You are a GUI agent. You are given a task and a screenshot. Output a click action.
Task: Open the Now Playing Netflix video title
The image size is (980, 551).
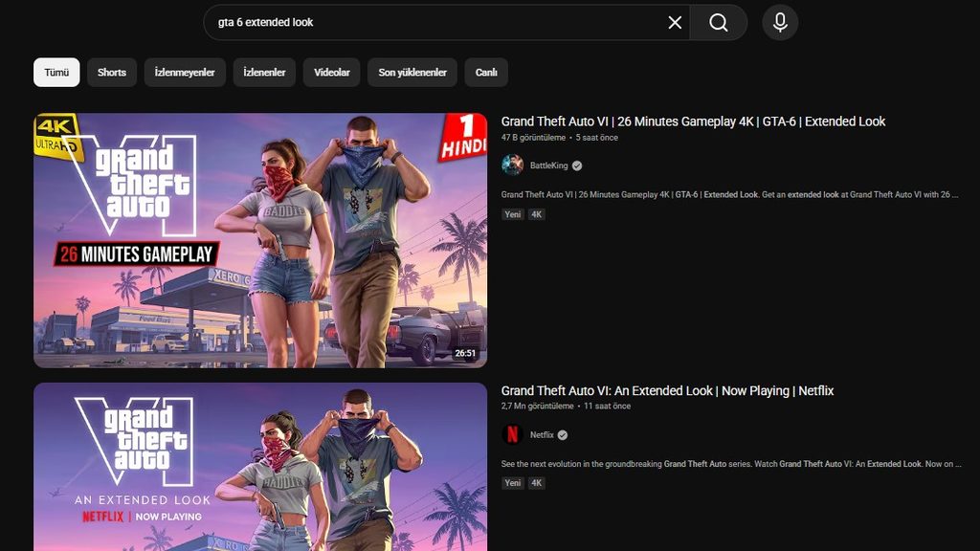(667, 390)
